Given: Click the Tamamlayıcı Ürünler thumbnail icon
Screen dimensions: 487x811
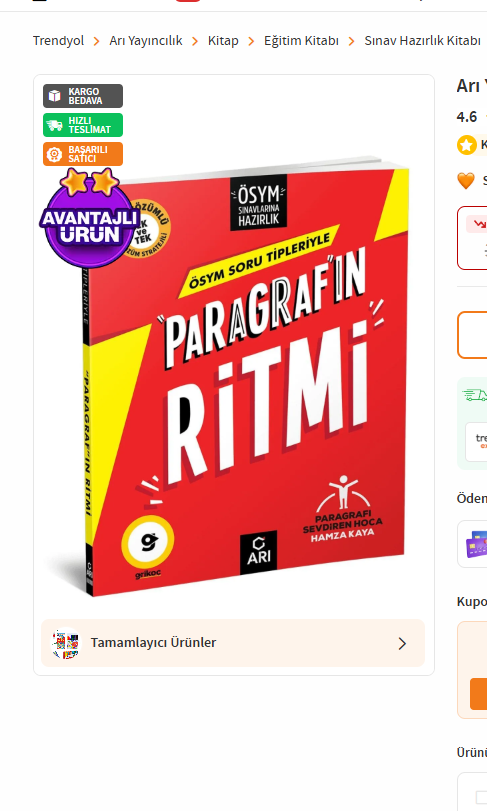Looking at the screenshot, I should 66,643.
